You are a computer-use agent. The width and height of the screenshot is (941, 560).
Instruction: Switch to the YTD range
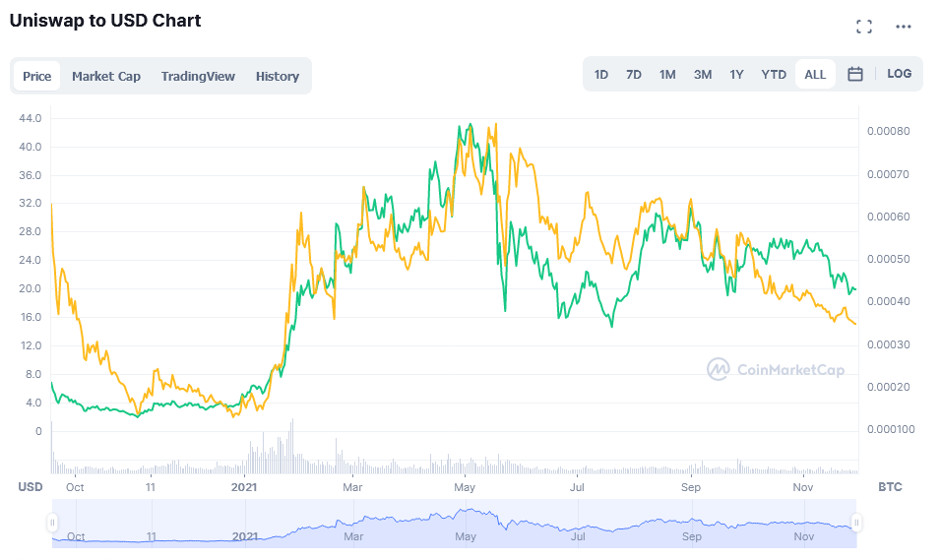pyautogui.click(x=774, y=75)
